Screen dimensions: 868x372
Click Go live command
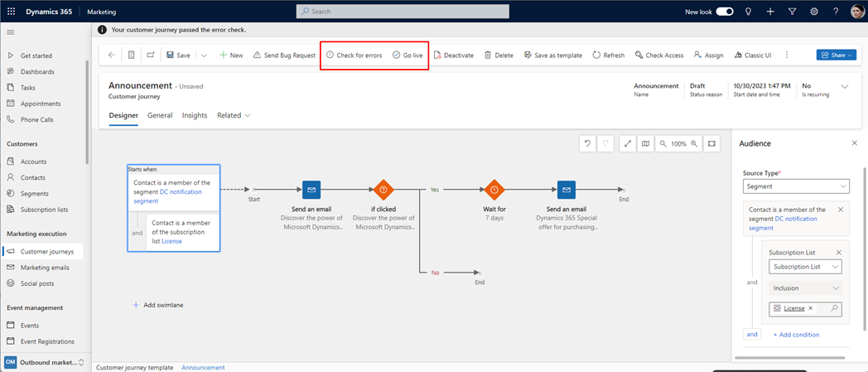tap(407, 55)
